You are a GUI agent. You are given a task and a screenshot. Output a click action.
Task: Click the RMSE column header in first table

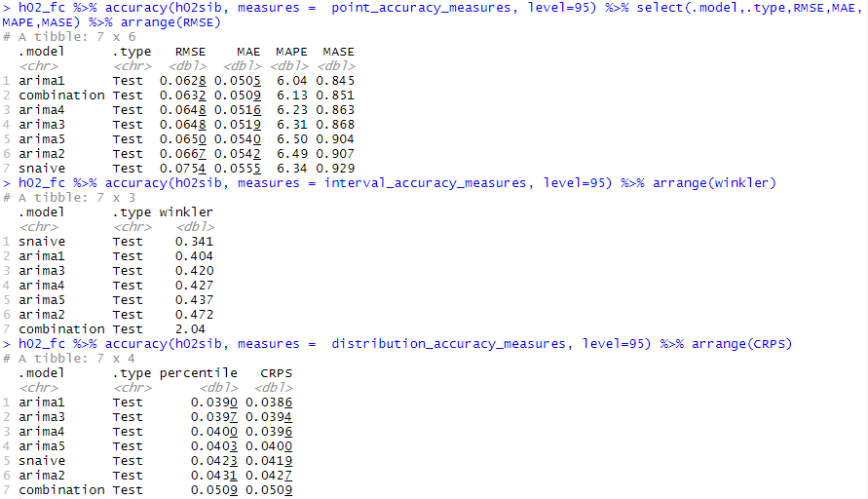(x=190, y=52)
